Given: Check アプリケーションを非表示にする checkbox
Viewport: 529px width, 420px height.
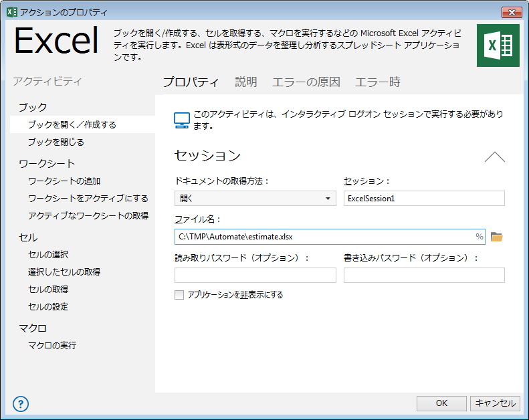Looking at the screenshot, I should point(179,295).
